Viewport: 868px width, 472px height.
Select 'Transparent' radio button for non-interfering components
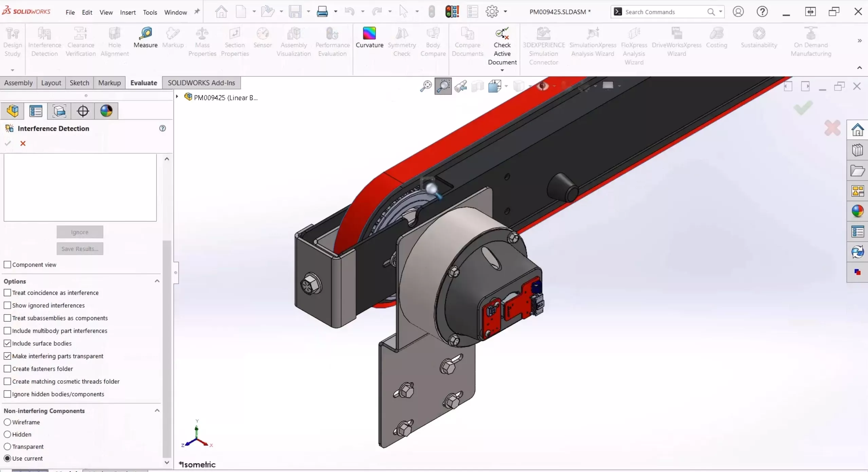point(7,447)
